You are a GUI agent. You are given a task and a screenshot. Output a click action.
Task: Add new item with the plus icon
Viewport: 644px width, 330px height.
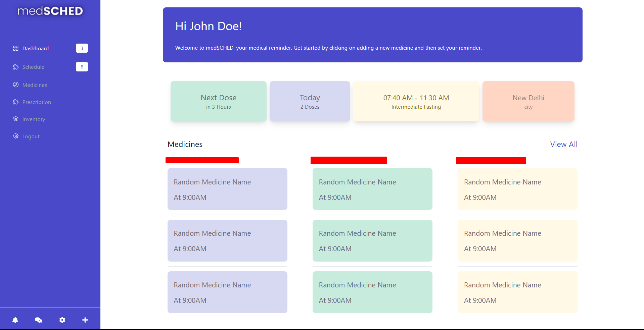(x=85, y=320)
